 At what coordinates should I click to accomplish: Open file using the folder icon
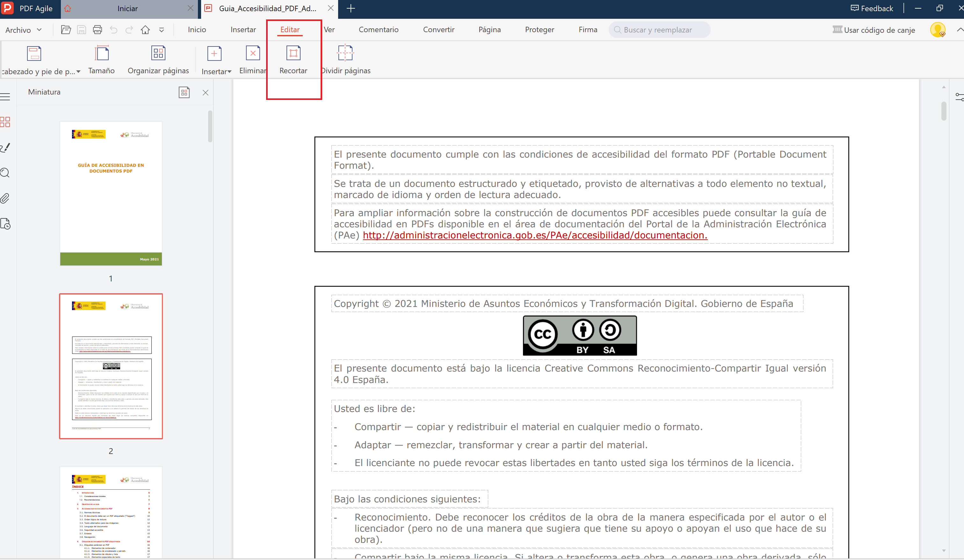pos(66,30)
